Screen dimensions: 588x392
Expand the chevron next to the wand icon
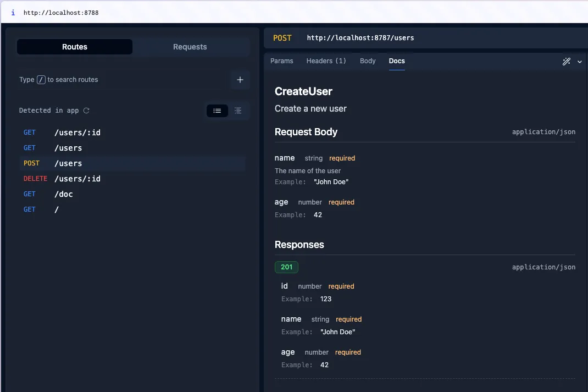coord(579,62)
